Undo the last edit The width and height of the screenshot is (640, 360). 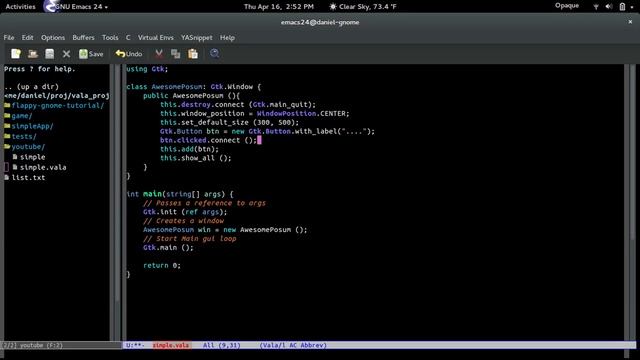[129, 54]
